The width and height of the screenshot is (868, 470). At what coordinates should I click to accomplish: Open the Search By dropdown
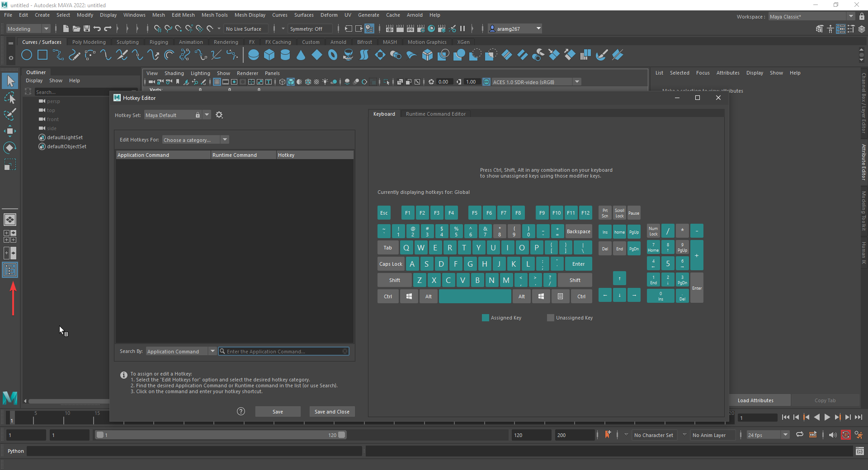(x=181, y=351)
